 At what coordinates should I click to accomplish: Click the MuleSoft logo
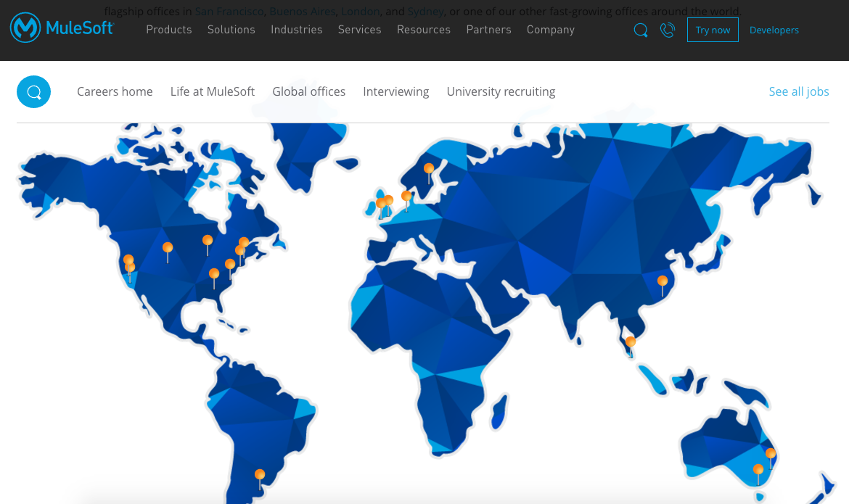coord(62,28)
